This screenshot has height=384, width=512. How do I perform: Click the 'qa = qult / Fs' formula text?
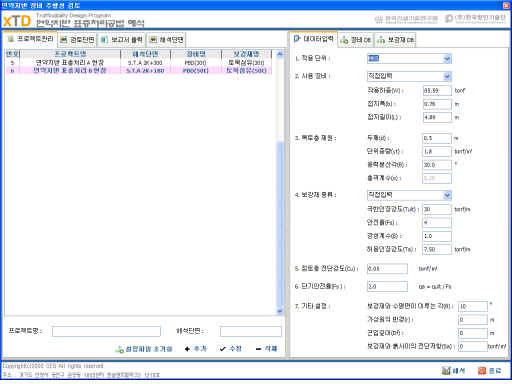point(435,287)
